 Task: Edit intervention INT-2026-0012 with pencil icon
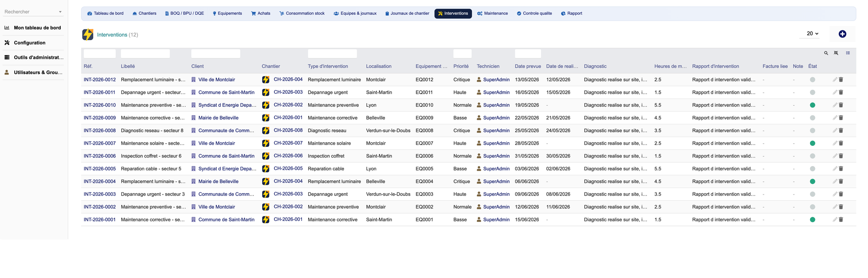tap(835, 79)
